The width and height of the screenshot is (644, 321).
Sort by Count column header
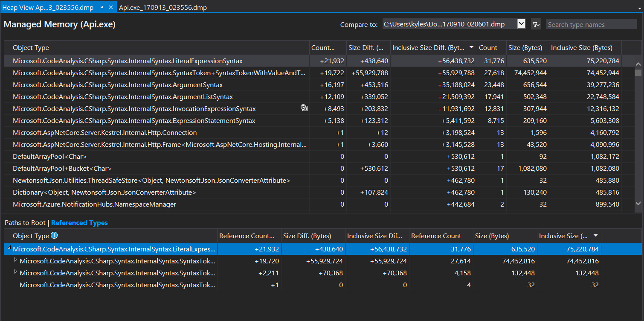(491, 47)
